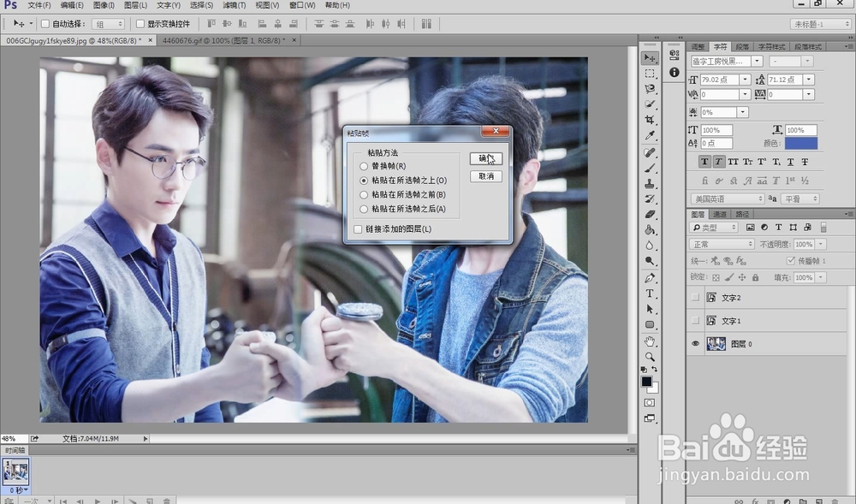Screen dimensions: 856x504
Task: Select the Clone Stamp tool
Action: (x=649, y=184)
